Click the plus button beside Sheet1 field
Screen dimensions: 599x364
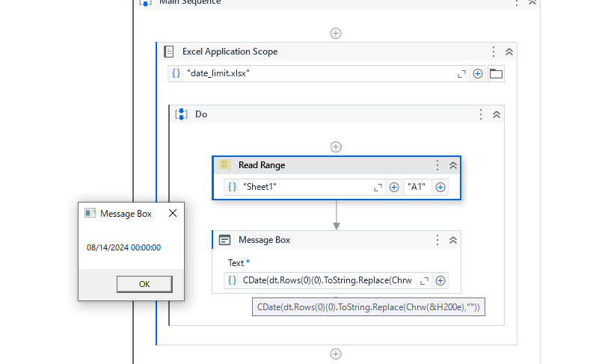coord(394,187)
